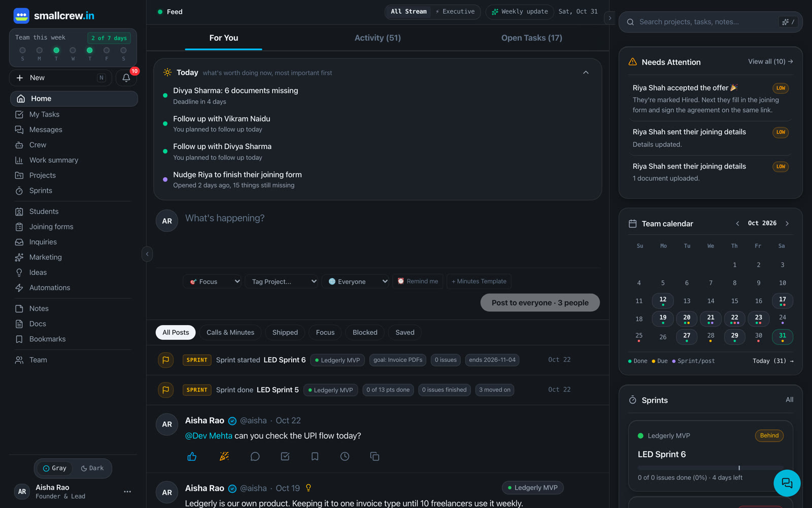812x508 pixels.
Task: Go to previous month in Team calendar
Action: pyautogui.click(x=737, y=224)
